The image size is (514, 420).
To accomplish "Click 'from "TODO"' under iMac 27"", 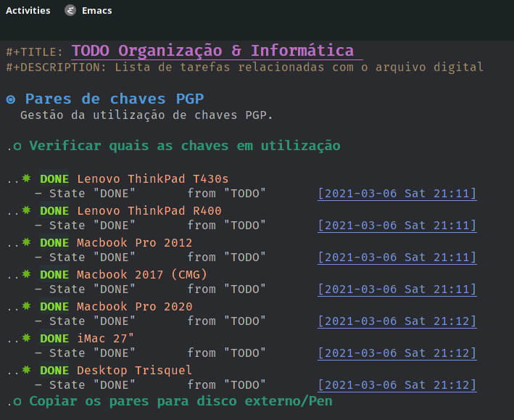I will pyautogui.click(x=226, y=353).
